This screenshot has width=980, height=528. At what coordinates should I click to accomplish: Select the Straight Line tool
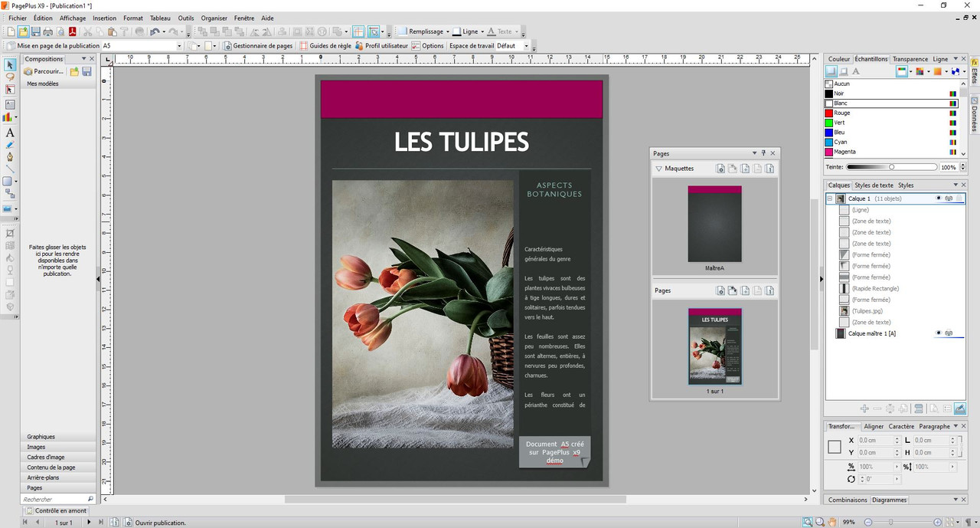(10, 169)
